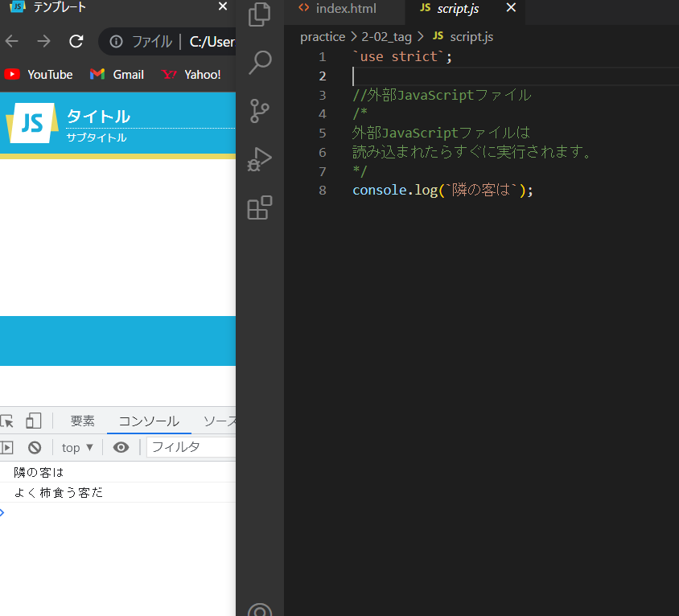Open the YouTube bookmark
Viewport: 679px width, 616px height.
39,75
